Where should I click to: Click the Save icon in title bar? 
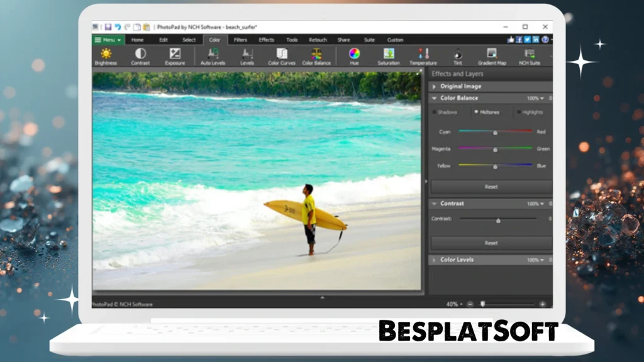[108, 27]
